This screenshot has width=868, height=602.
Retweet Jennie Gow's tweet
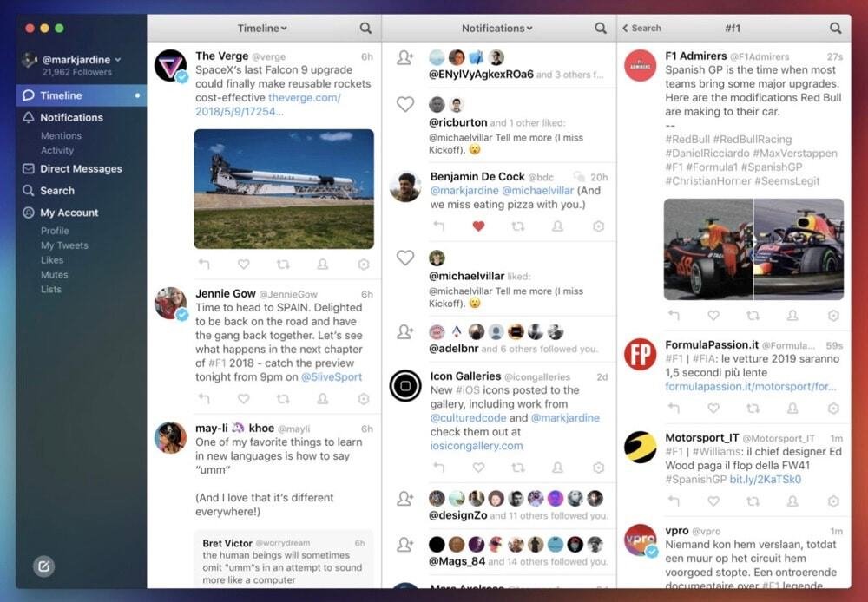click(284, 398)
